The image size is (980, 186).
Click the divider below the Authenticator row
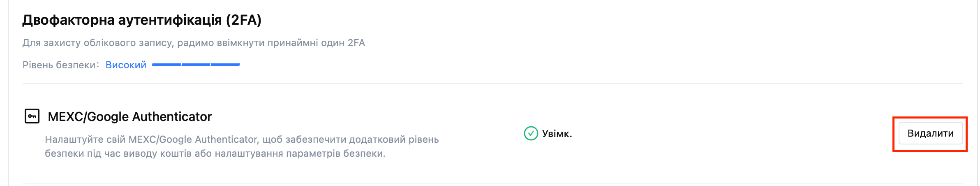492,183
